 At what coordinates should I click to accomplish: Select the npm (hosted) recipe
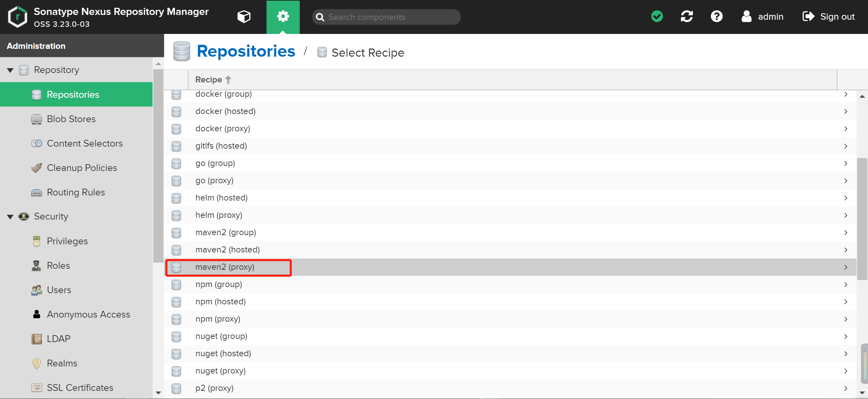pyautogui.click(x=220, y=302)
